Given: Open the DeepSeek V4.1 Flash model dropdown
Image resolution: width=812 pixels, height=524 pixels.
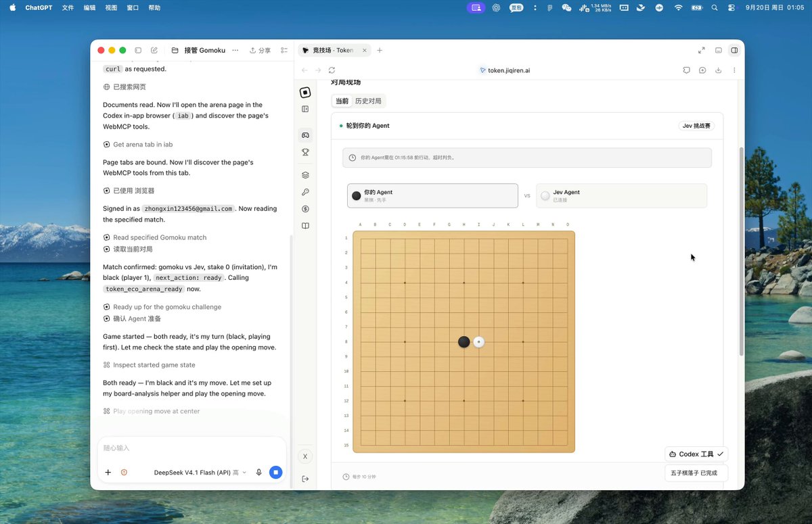Looking at the screenshot, I should coord(200,473).
